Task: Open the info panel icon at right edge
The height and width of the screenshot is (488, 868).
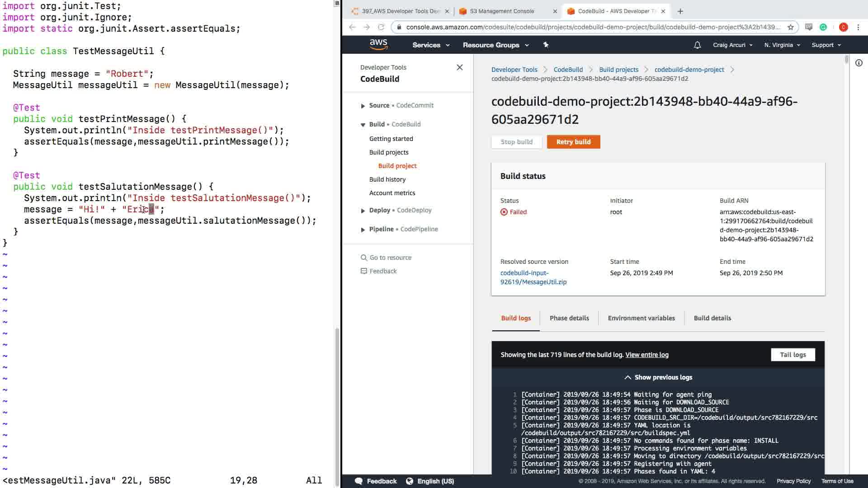Action: 859,63
